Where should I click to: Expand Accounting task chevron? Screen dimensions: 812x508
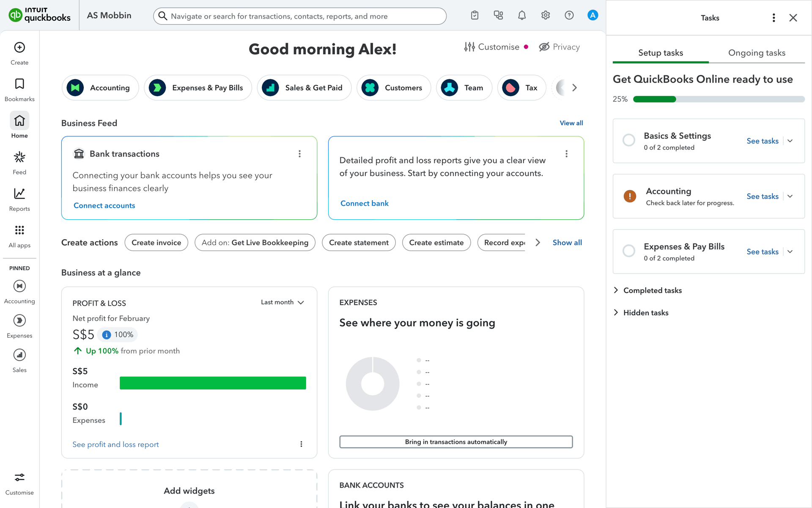click(x=790, y=196)
